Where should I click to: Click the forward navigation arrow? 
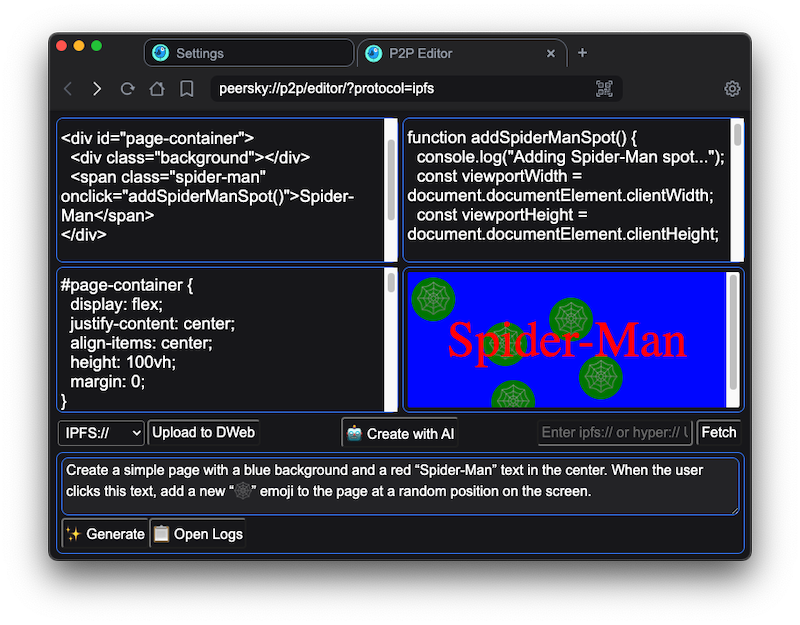pos(97,89)
